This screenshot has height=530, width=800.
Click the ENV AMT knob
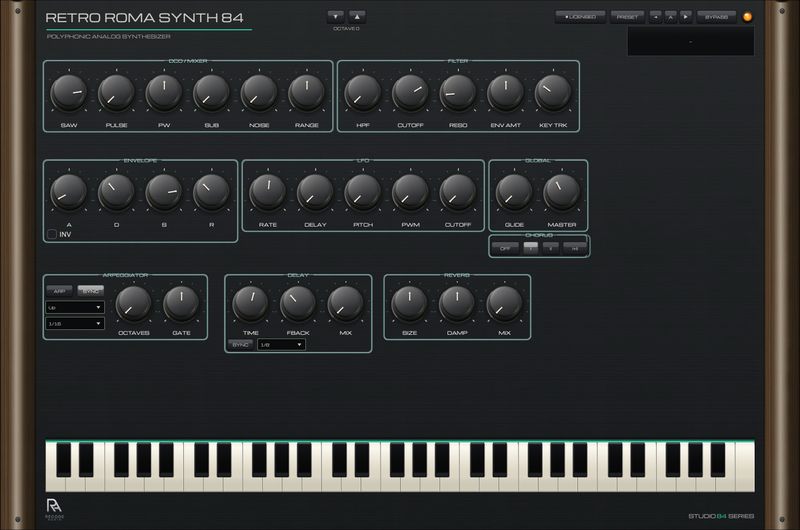coord(506,93)
